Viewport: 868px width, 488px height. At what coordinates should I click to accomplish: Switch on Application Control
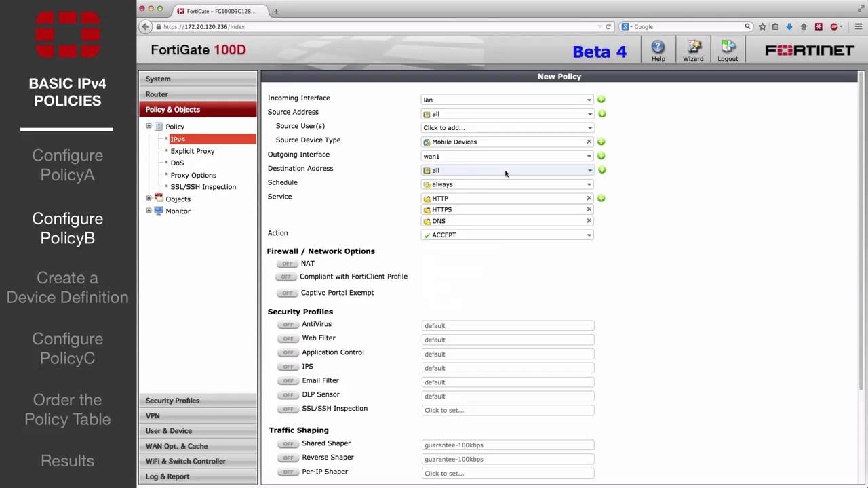pyautogui.click(x=288, y=352)
